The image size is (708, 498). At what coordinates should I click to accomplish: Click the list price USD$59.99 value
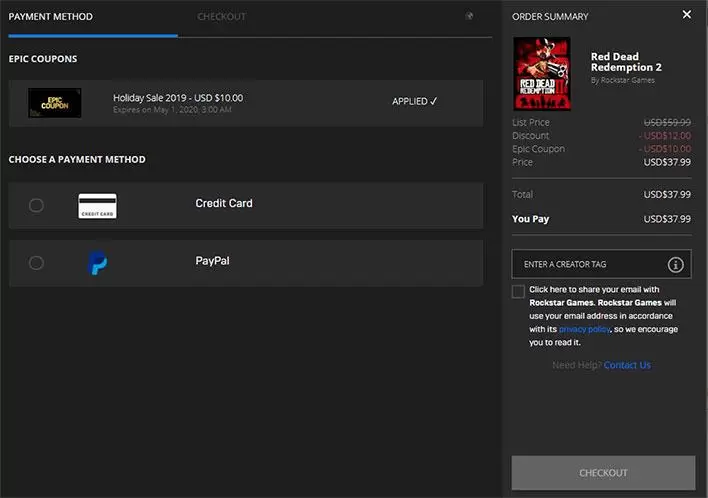click(667, 122)
